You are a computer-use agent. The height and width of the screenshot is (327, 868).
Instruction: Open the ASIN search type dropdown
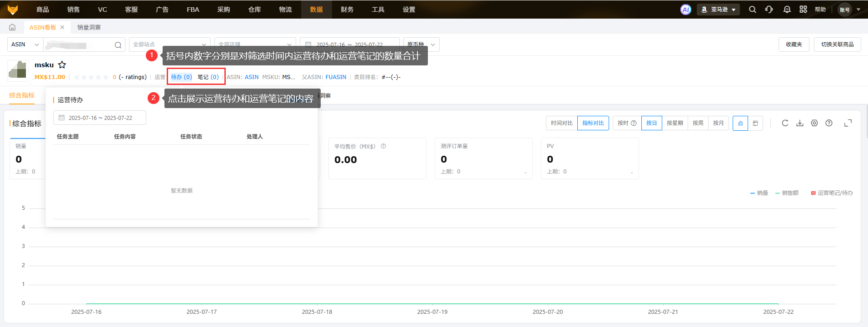[x=25, y=45]
